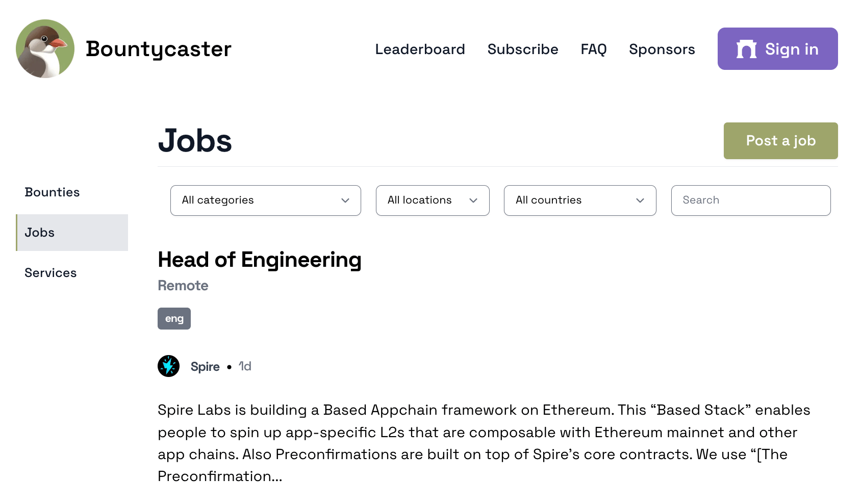Image resolution: width=861 pixels, height=504 pixels.
Task: Focus the Search input field
Action: coord(750,200)
